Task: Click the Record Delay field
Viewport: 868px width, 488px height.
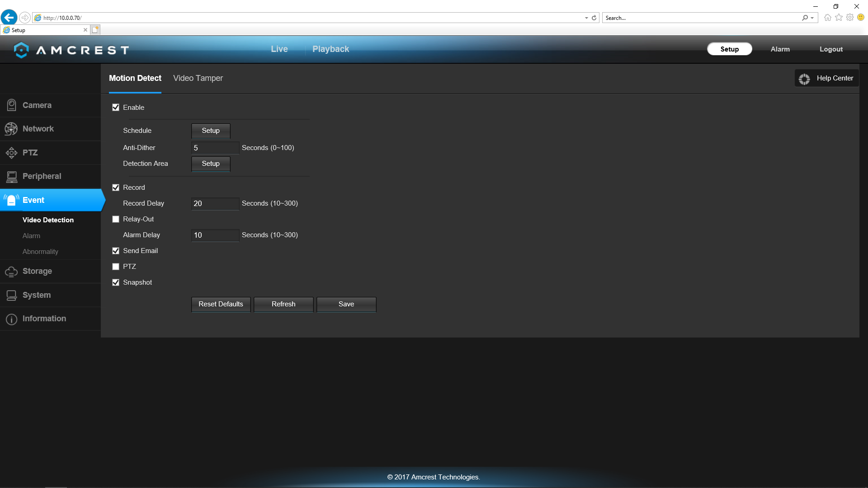Action: tap(215, 203)
